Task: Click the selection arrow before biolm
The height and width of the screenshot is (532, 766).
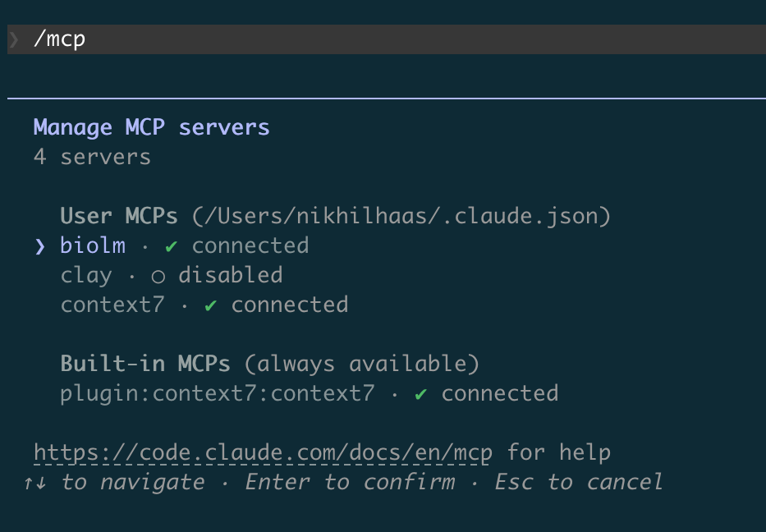Action: (x=40, y=246)
